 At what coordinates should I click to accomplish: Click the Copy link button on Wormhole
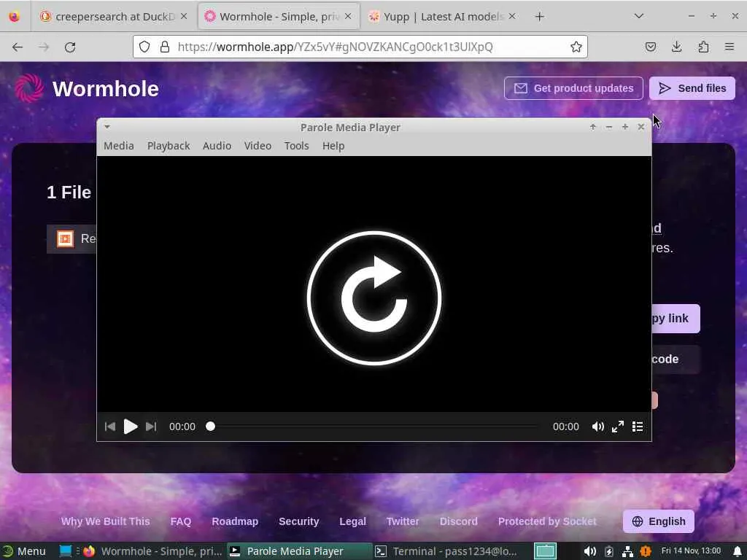coord(676,319)
